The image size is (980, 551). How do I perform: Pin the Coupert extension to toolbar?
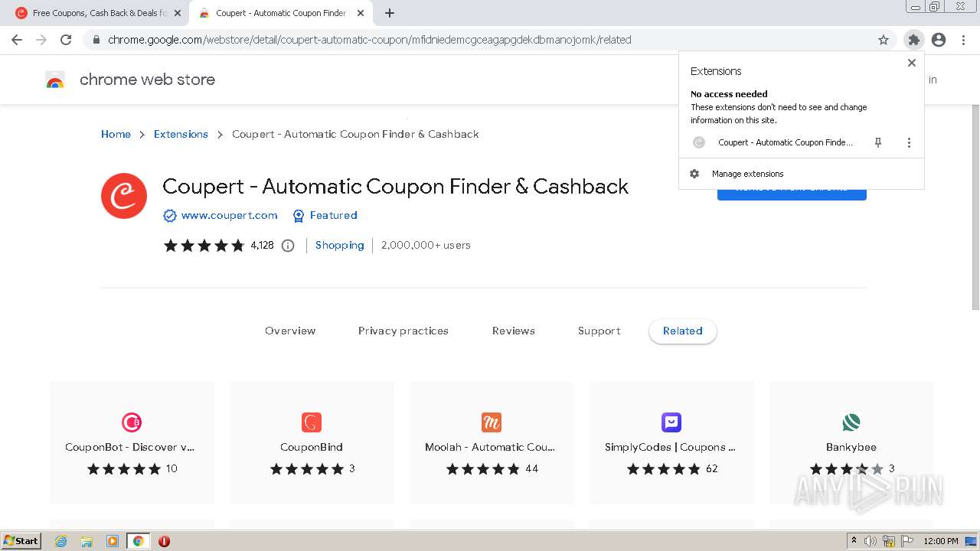(x=878, y=142)
